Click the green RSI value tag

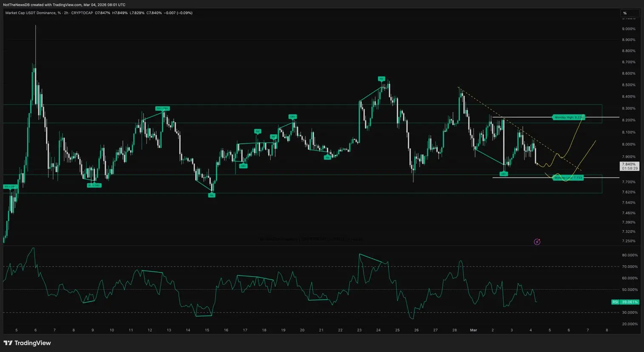pos(625,302)
